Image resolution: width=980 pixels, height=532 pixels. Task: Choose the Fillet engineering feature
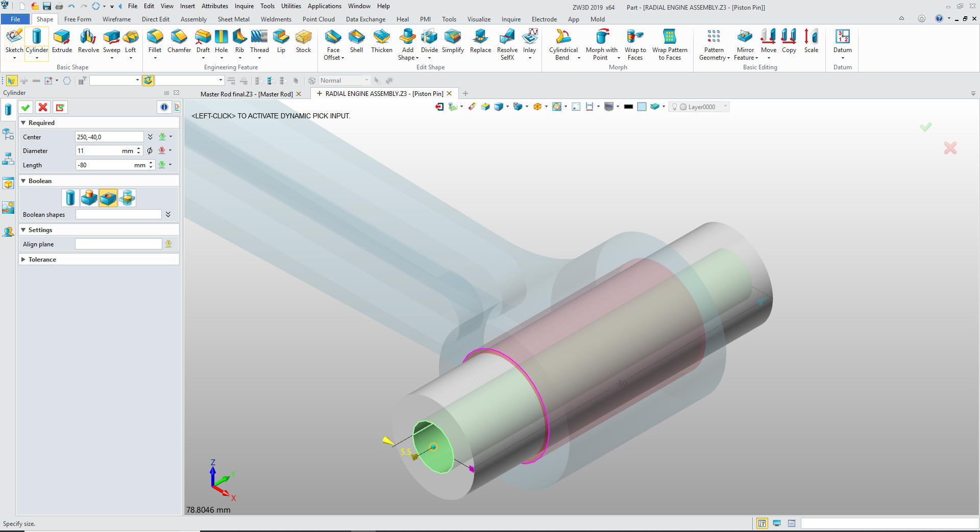tap(155, 41)
